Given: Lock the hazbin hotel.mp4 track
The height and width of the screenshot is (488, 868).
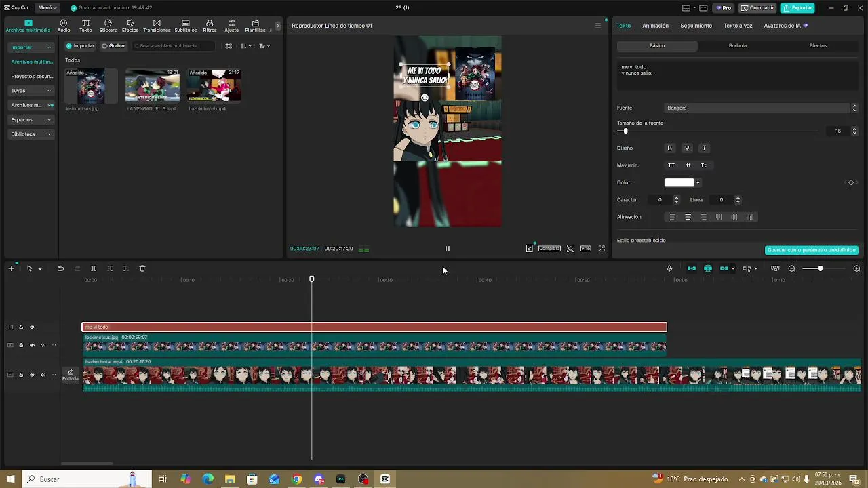Looking at the screenshot, I should pyautogui.click(x=21, y=375).
